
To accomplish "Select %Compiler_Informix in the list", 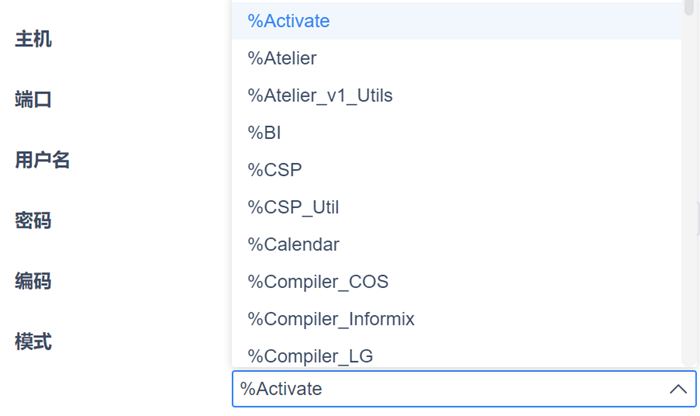I will 331,319.
